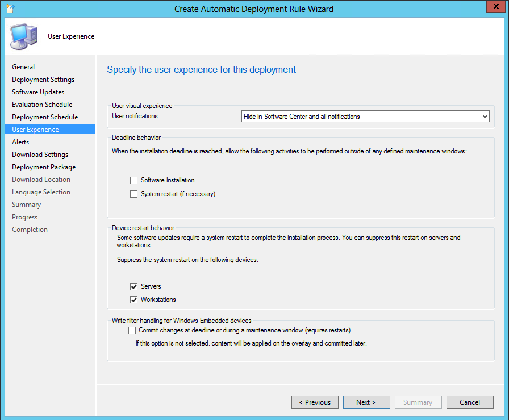
Task: Cancel the deployment rule wizard
Action: tap(470, 402)
